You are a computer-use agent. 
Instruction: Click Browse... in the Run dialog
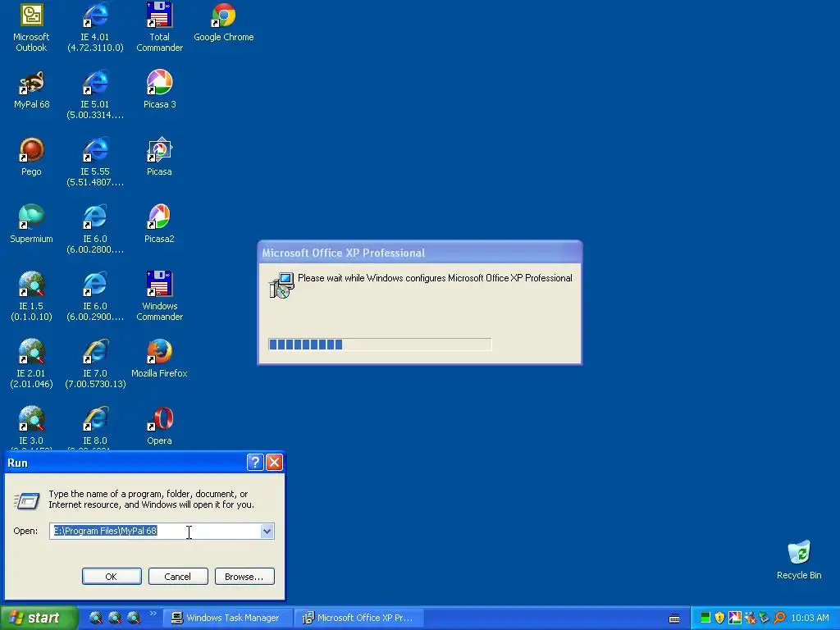[244, 577]
